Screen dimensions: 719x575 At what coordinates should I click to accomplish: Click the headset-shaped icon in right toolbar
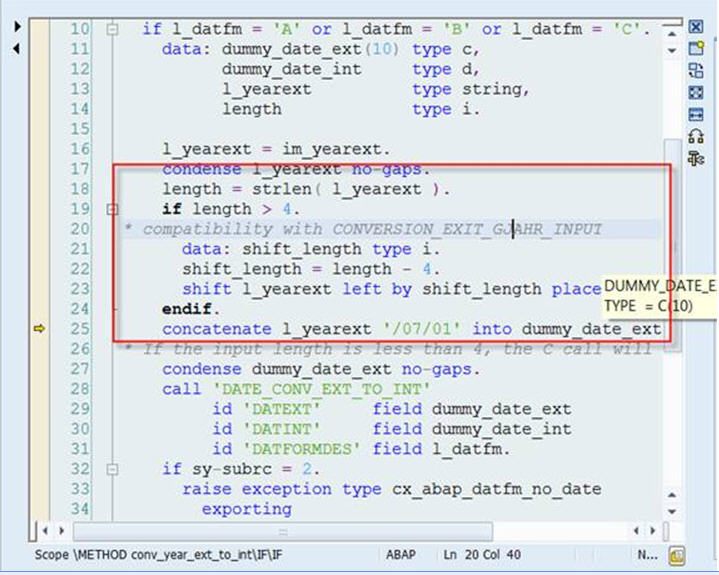697,137
